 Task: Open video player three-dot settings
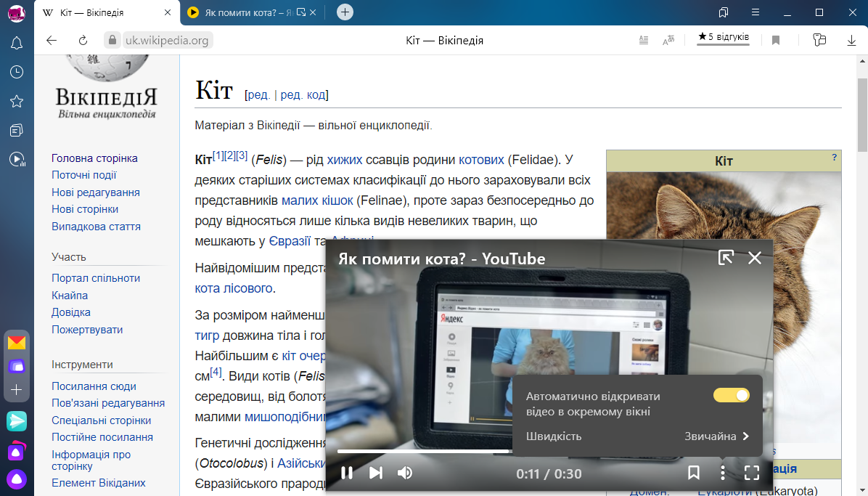(x=722, y=473)
